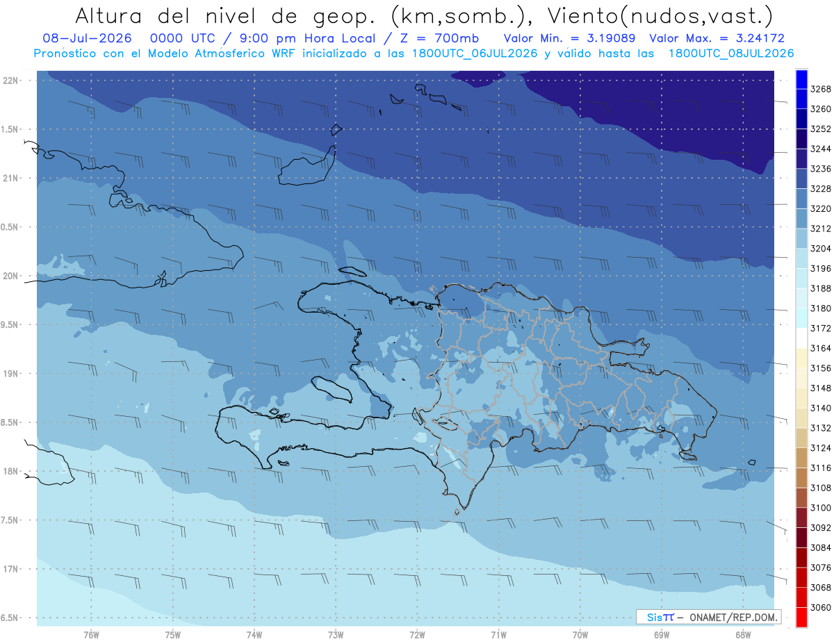Image resolution: width=834 pixels, height=644 pixels.
Task: Click the bright red legend swatch below 3060
Action: point(801,617)
